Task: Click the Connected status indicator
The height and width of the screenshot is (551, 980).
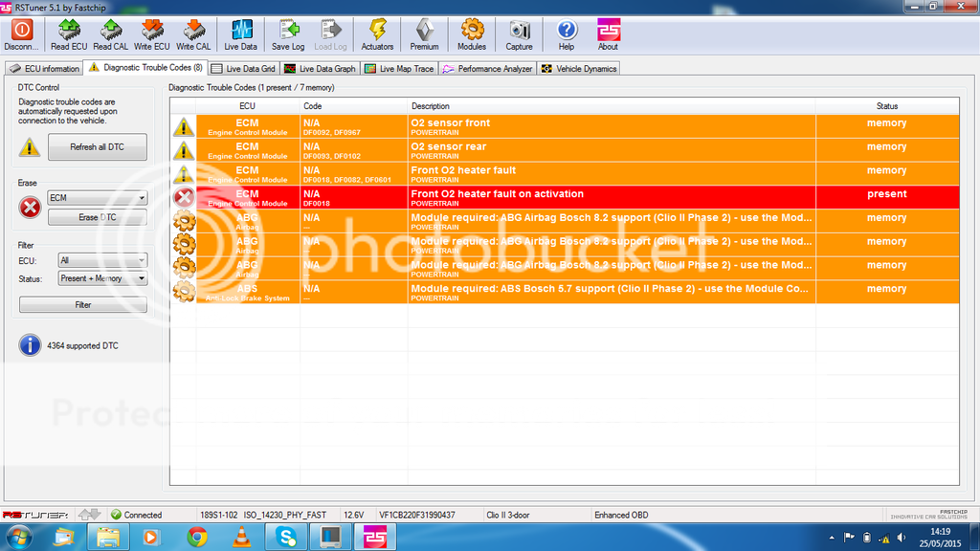Action: [x=136, y=515]
